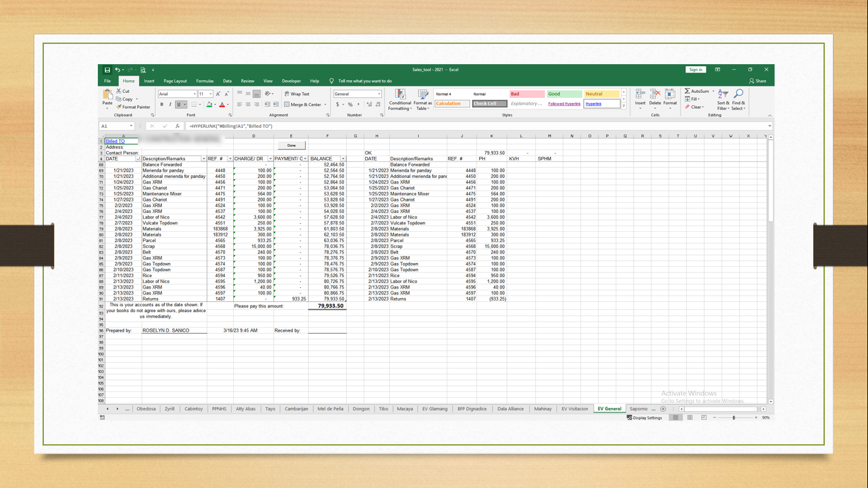Toggle Wrap Text
Image resolution: width=868 pixels, height=488 pixels.
pos(297,94)
